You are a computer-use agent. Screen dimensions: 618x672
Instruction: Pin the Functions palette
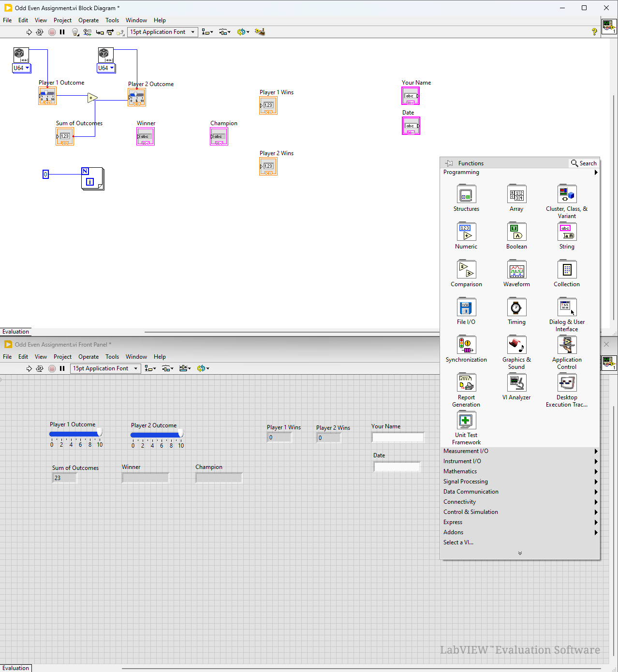(x=449, y=163)
